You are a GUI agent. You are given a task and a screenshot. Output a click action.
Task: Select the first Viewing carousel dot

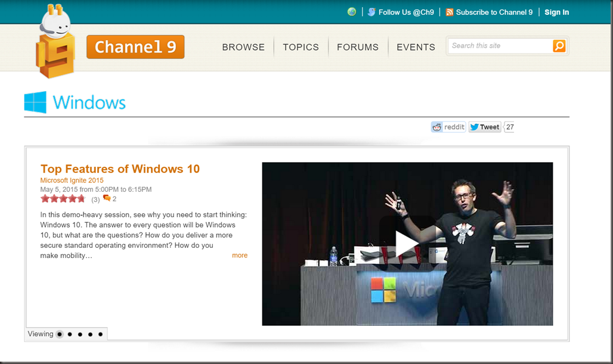pyautogui.click(x=60, y=334)
